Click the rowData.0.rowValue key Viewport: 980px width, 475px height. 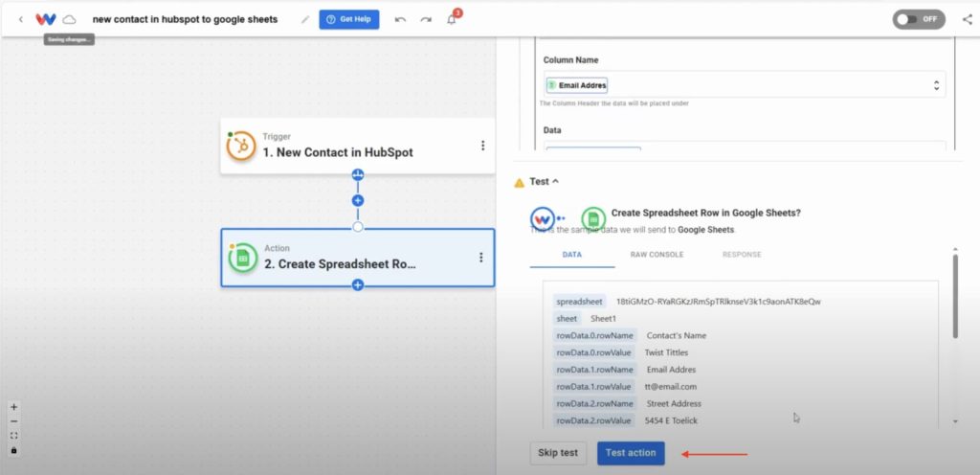593,352
